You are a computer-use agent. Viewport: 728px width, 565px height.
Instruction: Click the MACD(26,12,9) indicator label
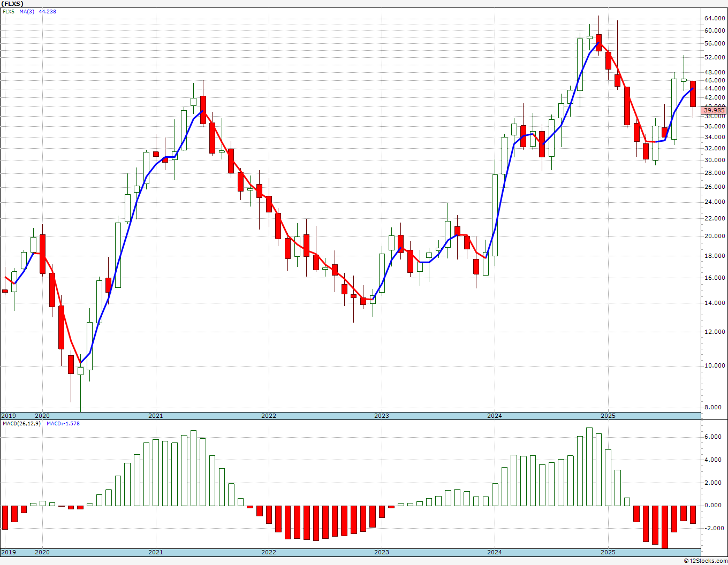tap(22, 423)
